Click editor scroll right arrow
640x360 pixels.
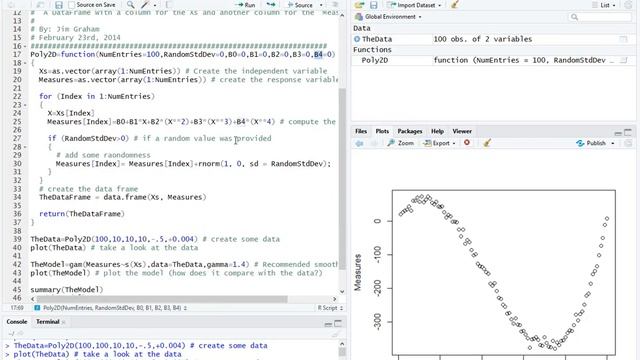click(x=335, y=299)
